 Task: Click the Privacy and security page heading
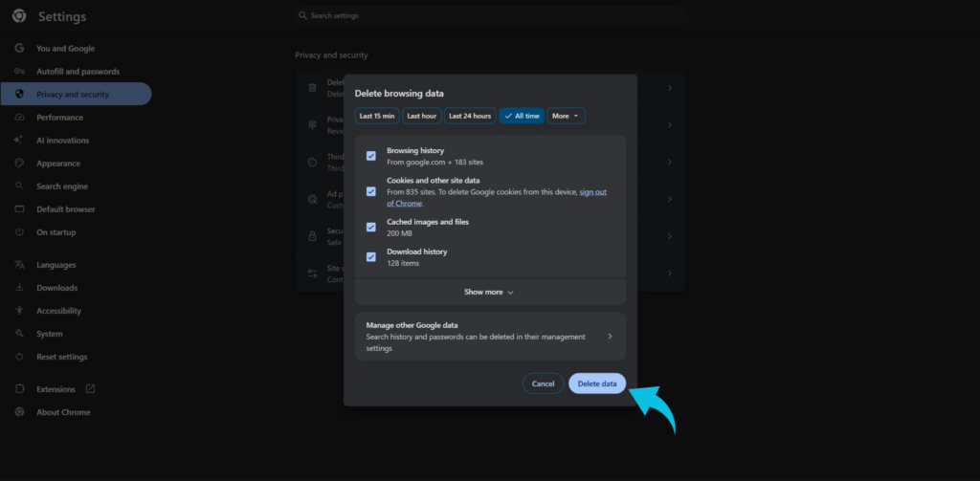(331, 55)
